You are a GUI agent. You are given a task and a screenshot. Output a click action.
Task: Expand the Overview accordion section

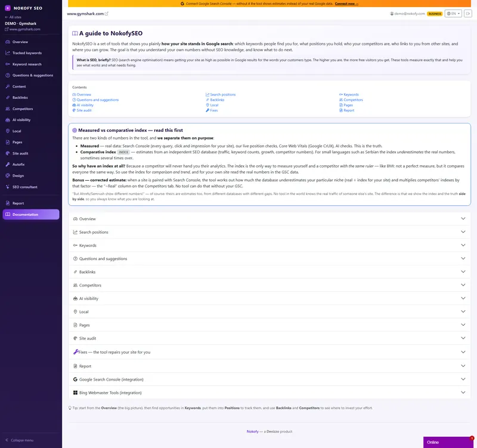point(270,219)
